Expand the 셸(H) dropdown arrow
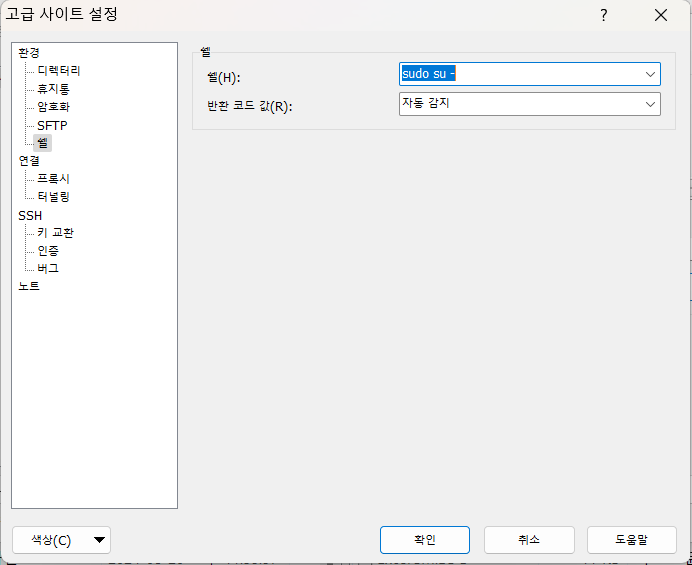The image size is (692, 565). (650, 74)
